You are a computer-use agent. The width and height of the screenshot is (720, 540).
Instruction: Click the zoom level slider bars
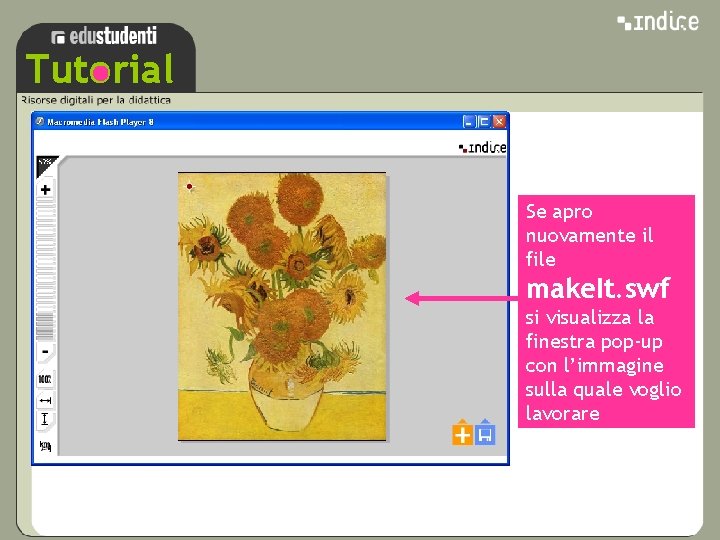coord(45,271)
